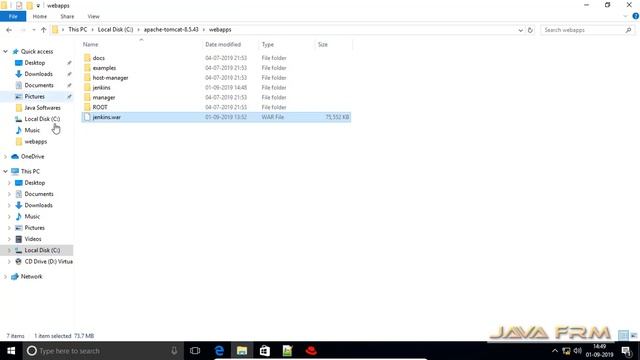Open Documents under Quick access
Screen dimensions: 640x360
pos(39,85)
